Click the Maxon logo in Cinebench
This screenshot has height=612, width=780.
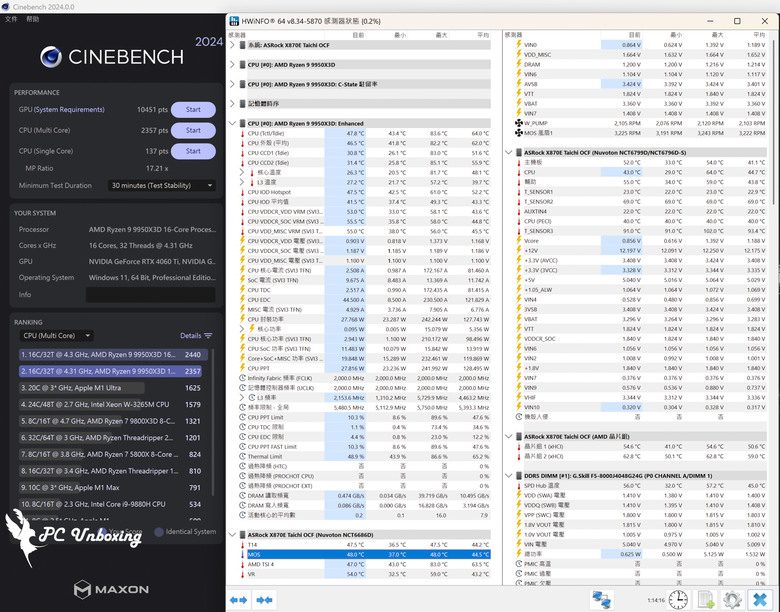pyautogui.click(x=111, y=590)
